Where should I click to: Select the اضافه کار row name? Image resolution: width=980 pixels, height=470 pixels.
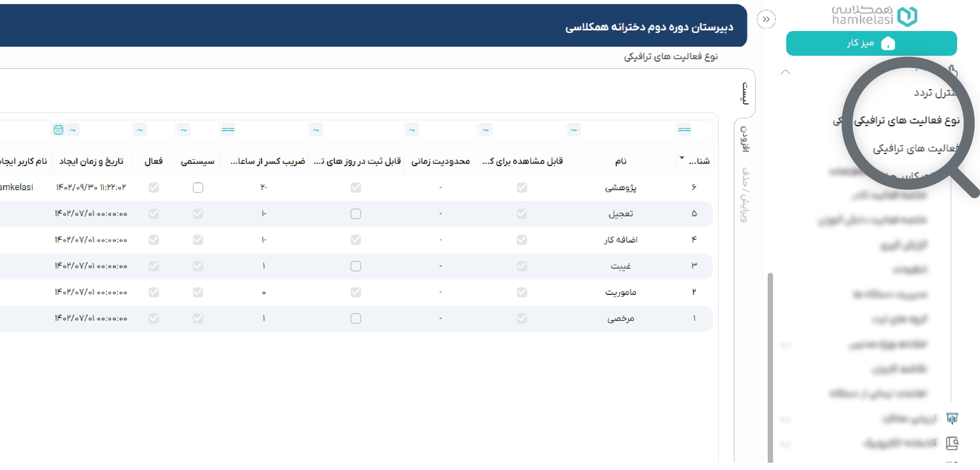click(621, 240)
